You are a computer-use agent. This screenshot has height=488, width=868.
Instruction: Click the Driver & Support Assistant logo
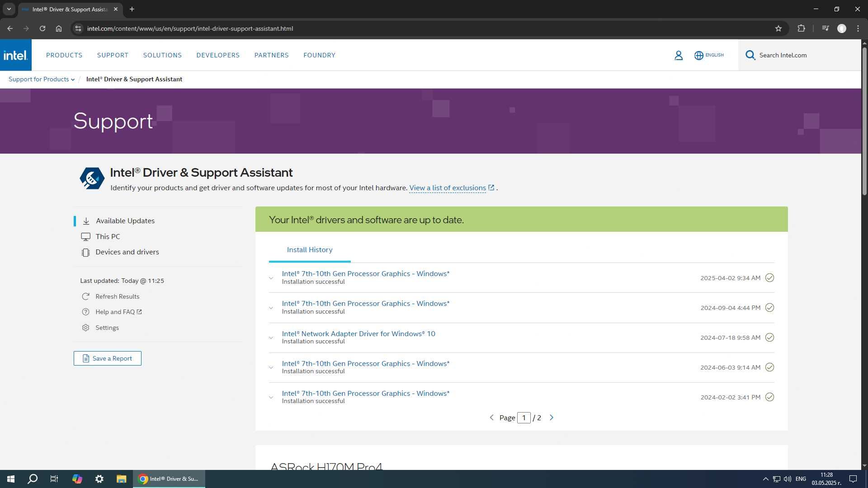point(92,178)
